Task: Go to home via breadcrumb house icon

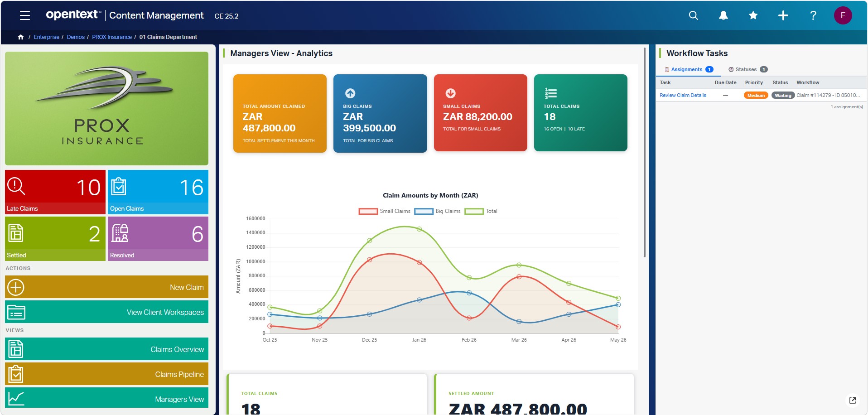Action: 21,37
